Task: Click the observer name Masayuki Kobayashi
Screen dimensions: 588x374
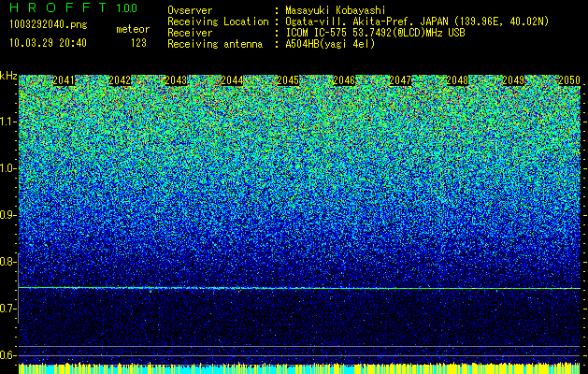Action: tap(336, 10)
